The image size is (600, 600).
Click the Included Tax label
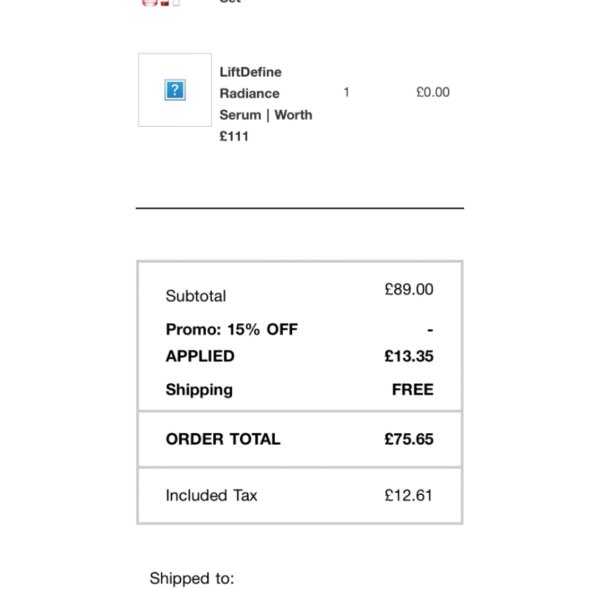point(211,495)
